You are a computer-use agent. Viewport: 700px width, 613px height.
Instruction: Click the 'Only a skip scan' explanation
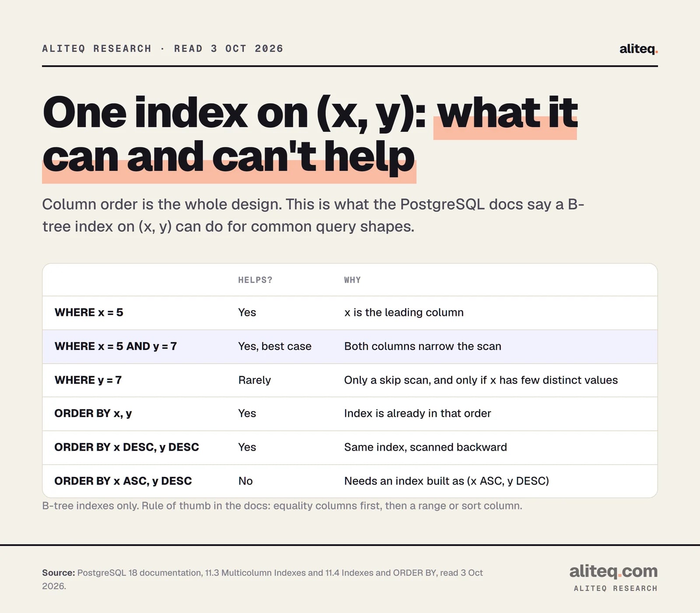click(x=481, y=380)
